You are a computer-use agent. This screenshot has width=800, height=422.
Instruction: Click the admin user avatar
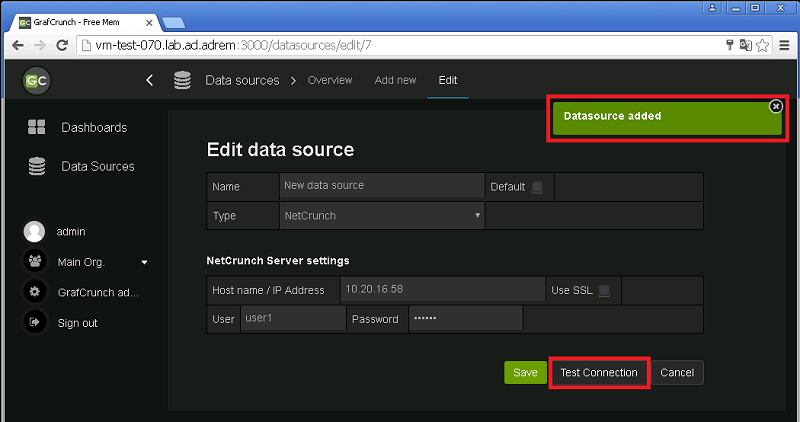pos(34,232)
